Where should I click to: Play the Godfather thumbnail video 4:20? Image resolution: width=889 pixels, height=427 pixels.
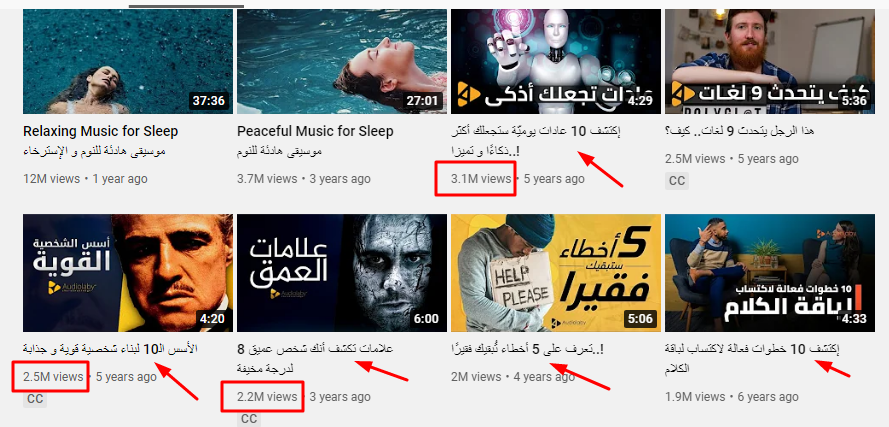128,273
